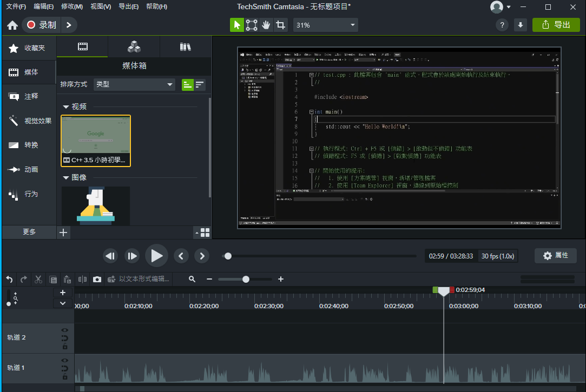586x392 pixels.
Task: Select the pan hand tool
Action: coord(266,25)
